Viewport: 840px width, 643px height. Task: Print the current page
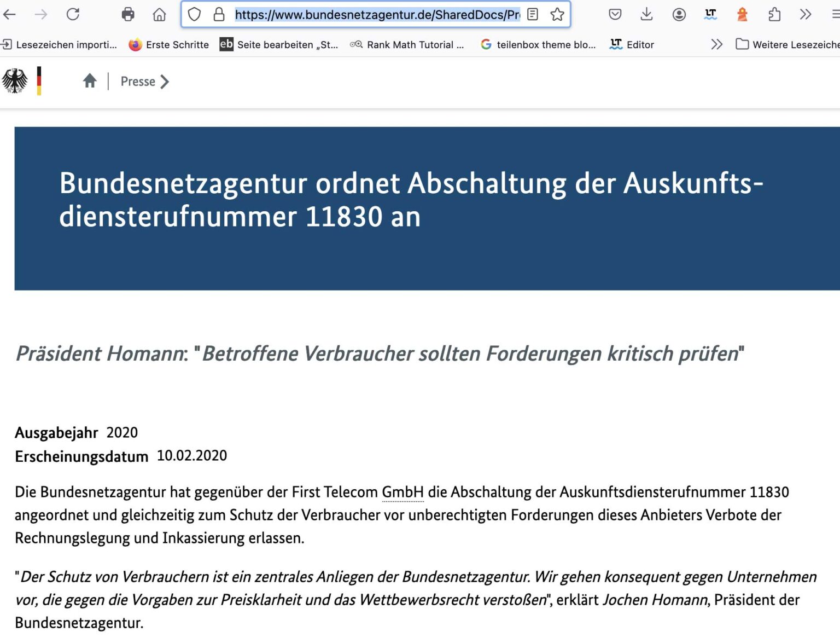tap(128, 15)
